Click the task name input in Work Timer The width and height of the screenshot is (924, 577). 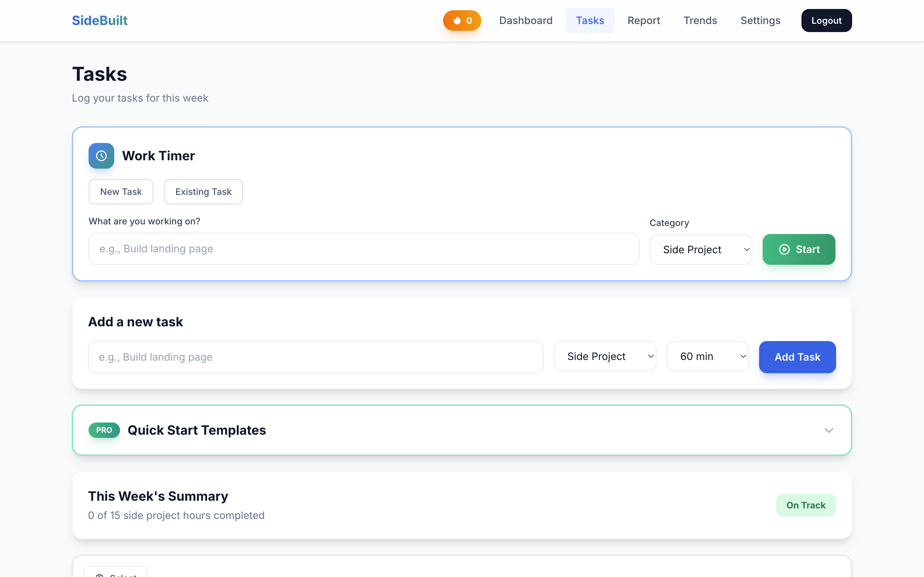[364, 249]
